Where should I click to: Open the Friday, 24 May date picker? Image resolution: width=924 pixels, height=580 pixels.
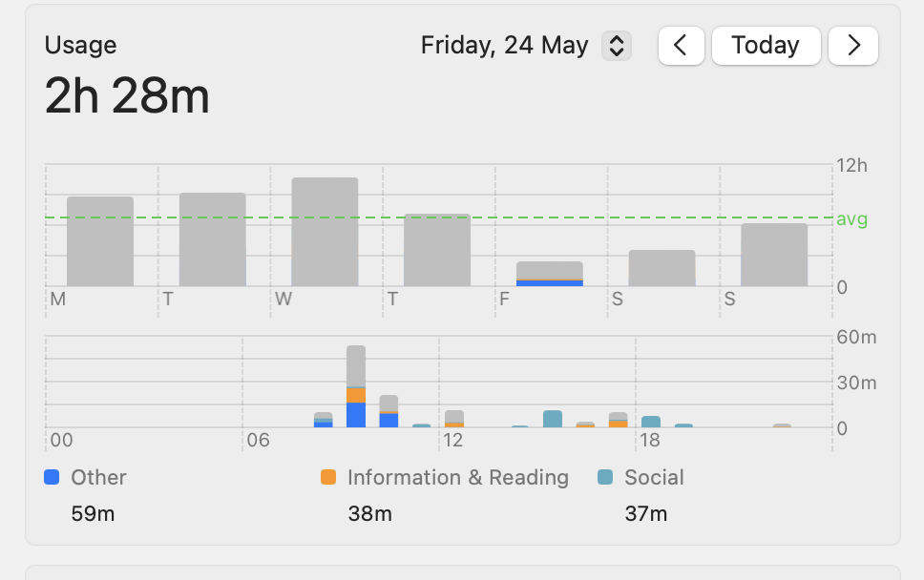pos(505,46)
